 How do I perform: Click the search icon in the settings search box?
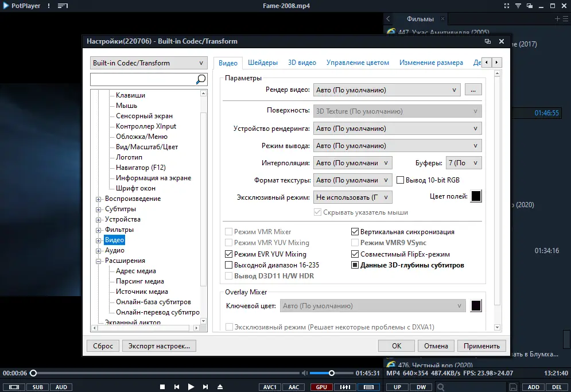coord(201,79)
